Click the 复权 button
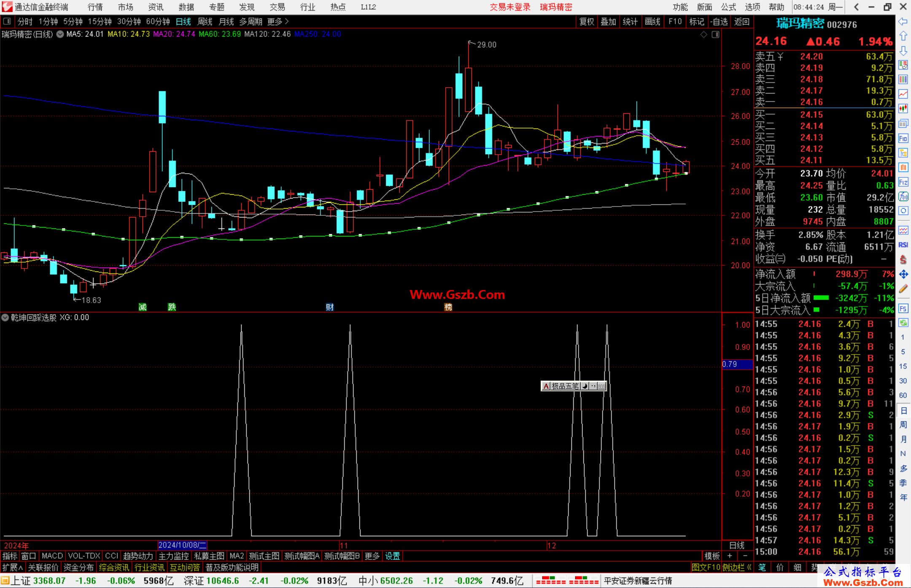911x588 pixels. (x=587, y=21)
